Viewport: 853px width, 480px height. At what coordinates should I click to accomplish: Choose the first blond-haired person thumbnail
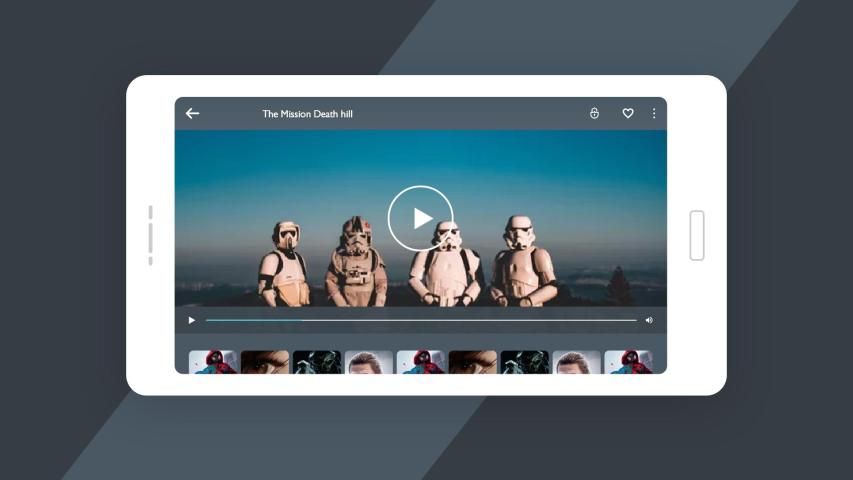(369, 362)
